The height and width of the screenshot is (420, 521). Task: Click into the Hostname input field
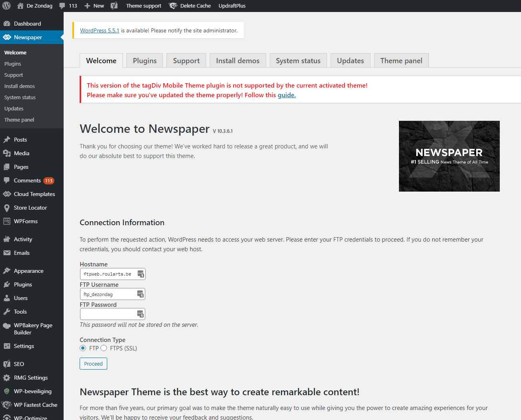[x=112, y=274]
